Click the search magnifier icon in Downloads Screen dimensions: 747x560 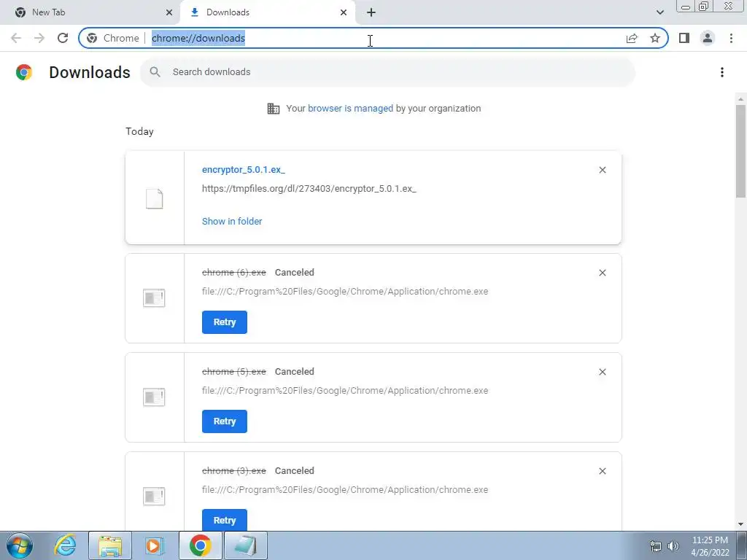click(155, 72)
